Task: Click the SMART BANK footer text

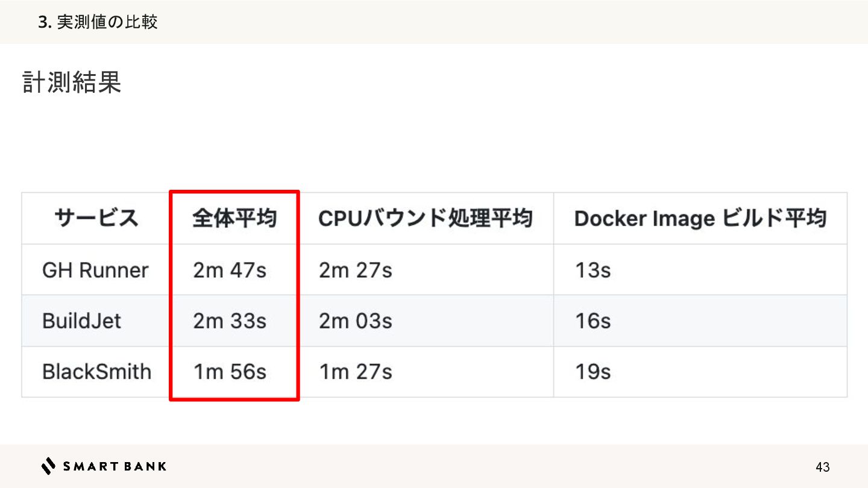Action: tap(115, 466)
